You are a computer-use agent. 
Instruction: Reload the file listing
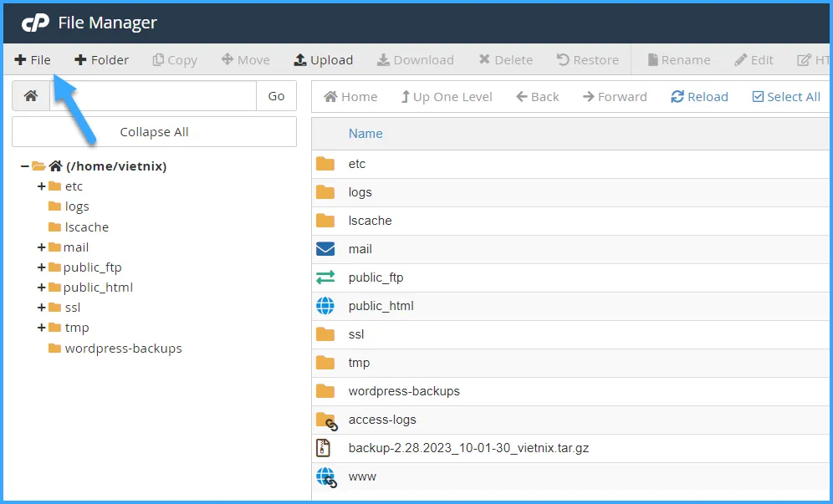point(699,96)
